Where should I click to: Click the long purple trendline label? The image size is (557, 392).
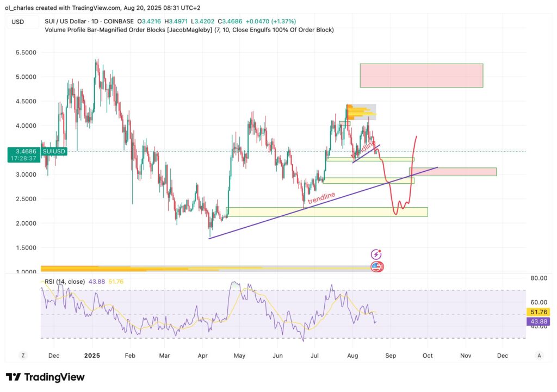point(321,198)
